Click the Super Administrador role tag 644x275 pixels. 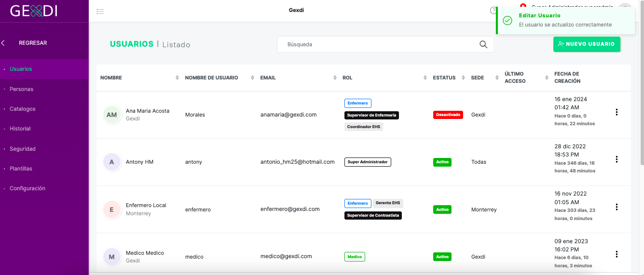368,162
